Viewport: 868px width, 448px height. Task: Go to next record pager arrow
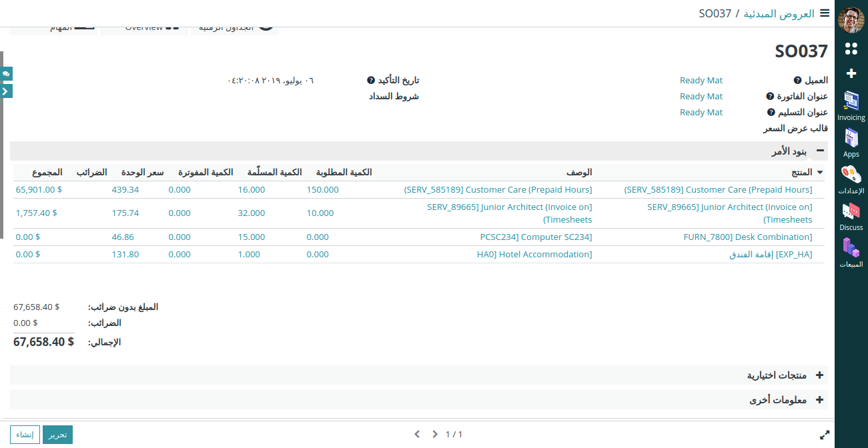pyautogui.click(x=435, y=435)
